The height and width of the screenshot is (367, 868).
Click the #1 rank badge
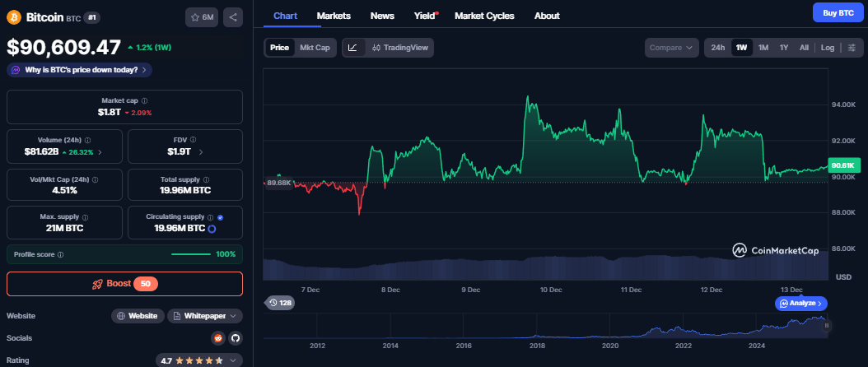92,17
